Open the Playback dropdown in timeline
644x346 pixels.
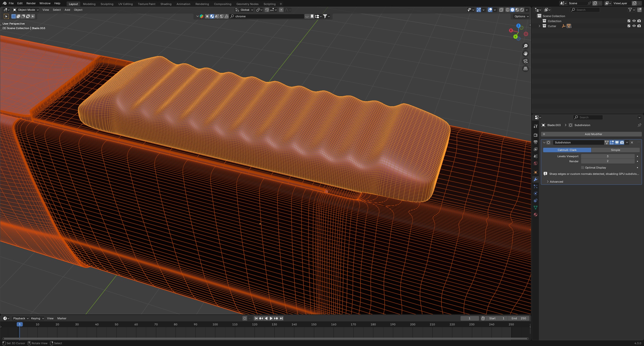(21, 318)
